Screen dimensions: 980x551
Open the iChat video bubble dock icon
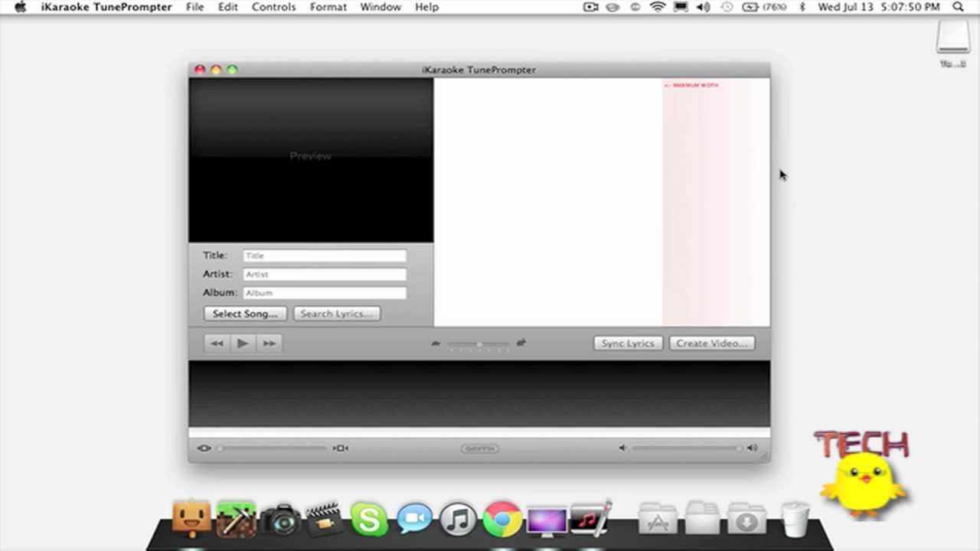click(414, 520)
